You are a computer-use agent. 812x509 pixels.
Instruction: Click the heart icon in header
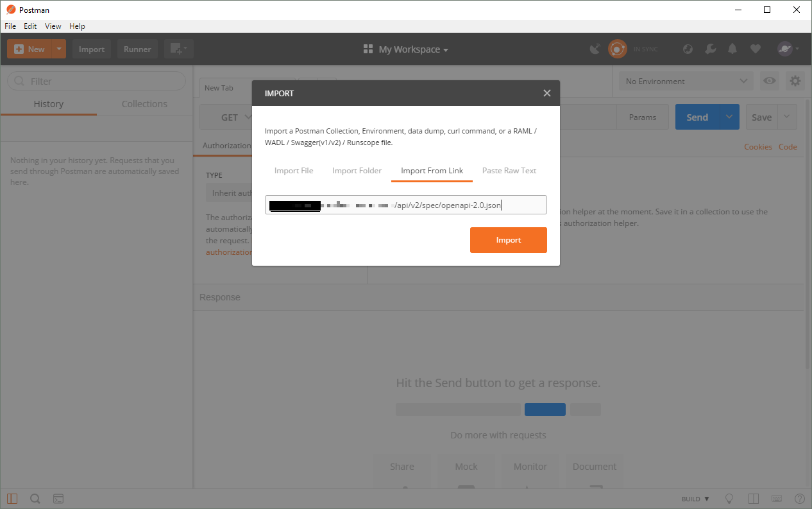(x=756, y=49)
